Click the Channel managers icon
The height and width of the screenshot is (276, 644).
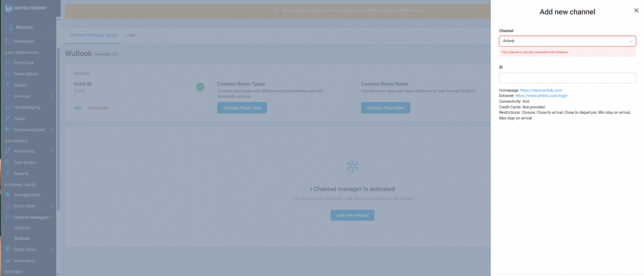click(8, 217)
